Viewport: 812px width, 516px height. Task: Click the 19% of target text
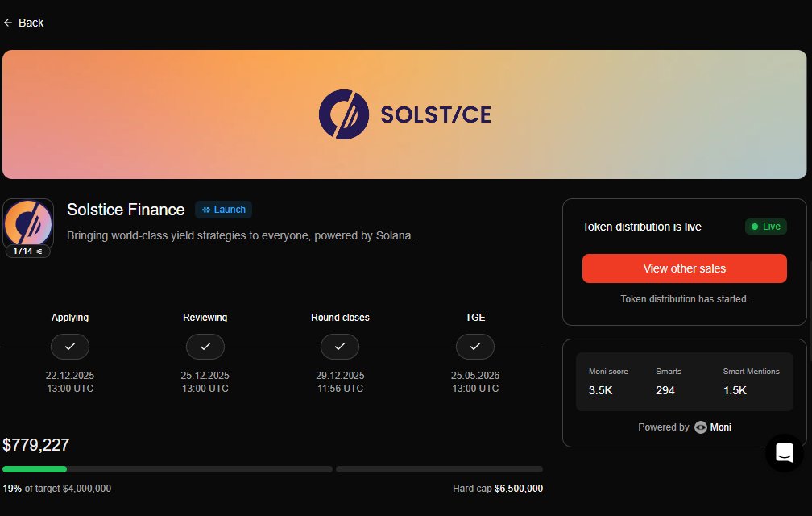[x=57, y=489]
